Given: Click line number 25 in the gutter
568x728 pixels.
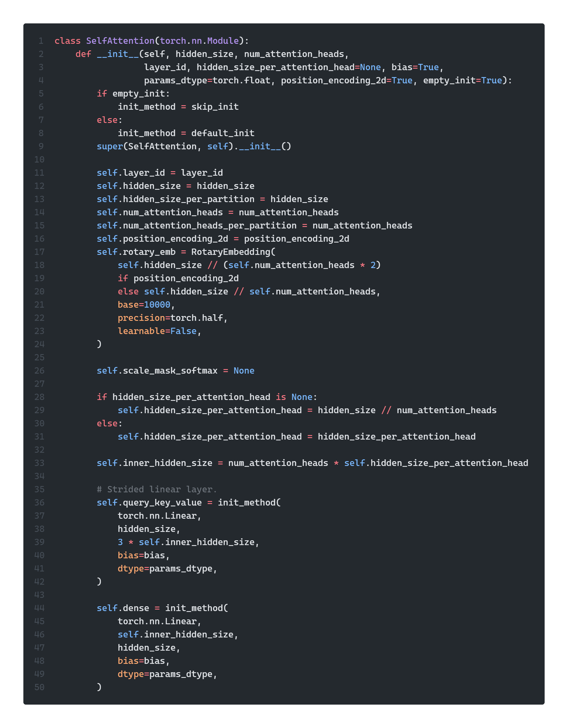Looking at the screenshot, I should tap(39, 357).
